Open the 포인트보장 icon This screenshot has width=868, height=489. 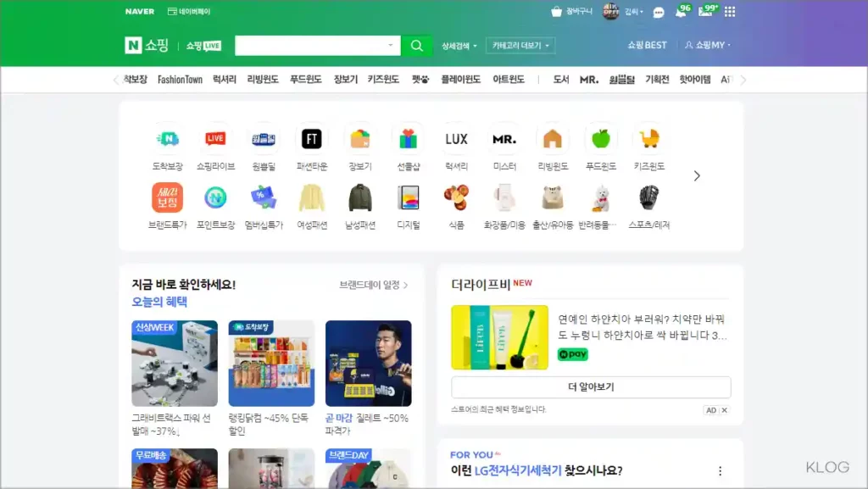click(x=215, y=197)
